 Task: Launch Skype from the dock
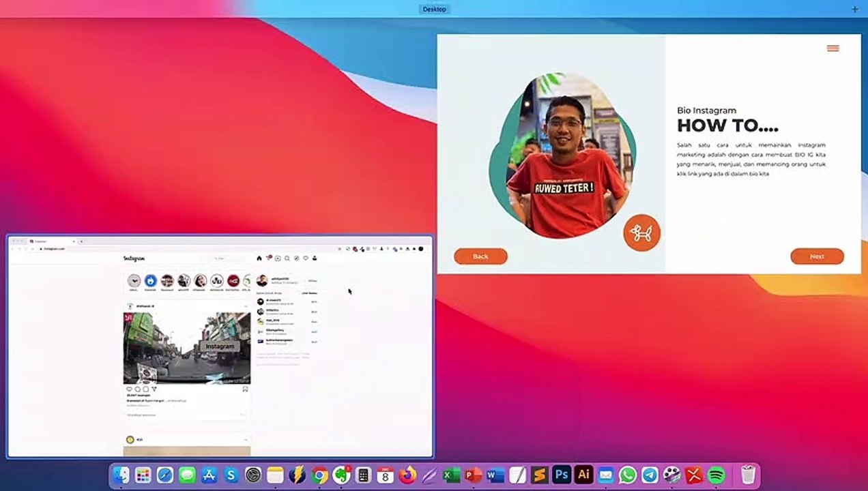pyautogui.click(x=231, y=475)
